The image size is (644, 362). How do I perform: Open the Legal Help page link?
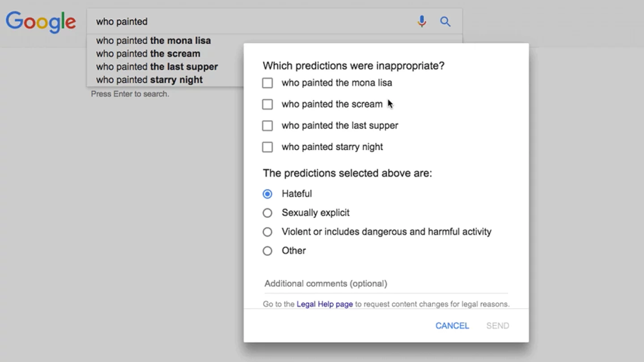(x=325, y=304)
